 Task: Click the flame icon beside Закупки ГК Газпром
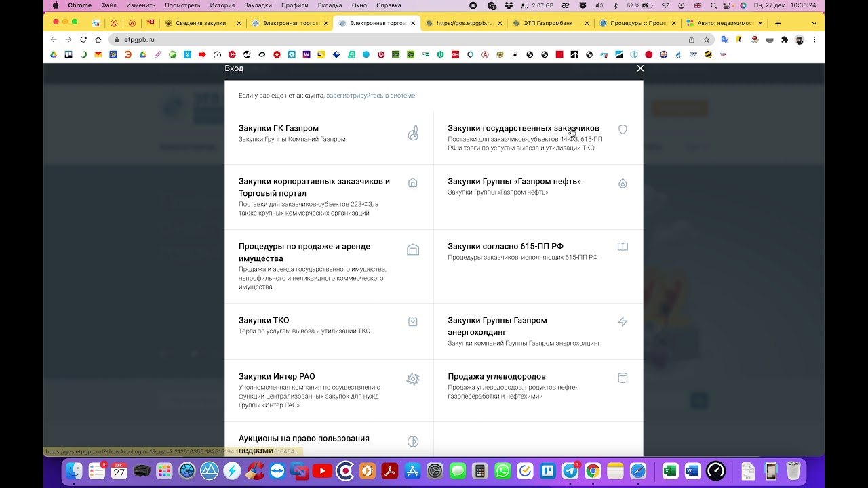(413, 133)
